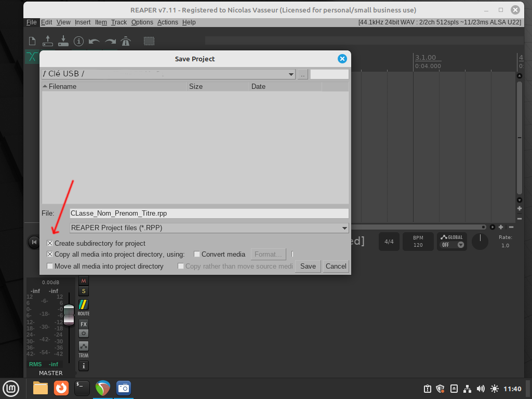Image resolution: width=532 pixels, height=399 pixels.
Task: Click the Open Project toolbar icon
Action: click(x=48, y=41)
